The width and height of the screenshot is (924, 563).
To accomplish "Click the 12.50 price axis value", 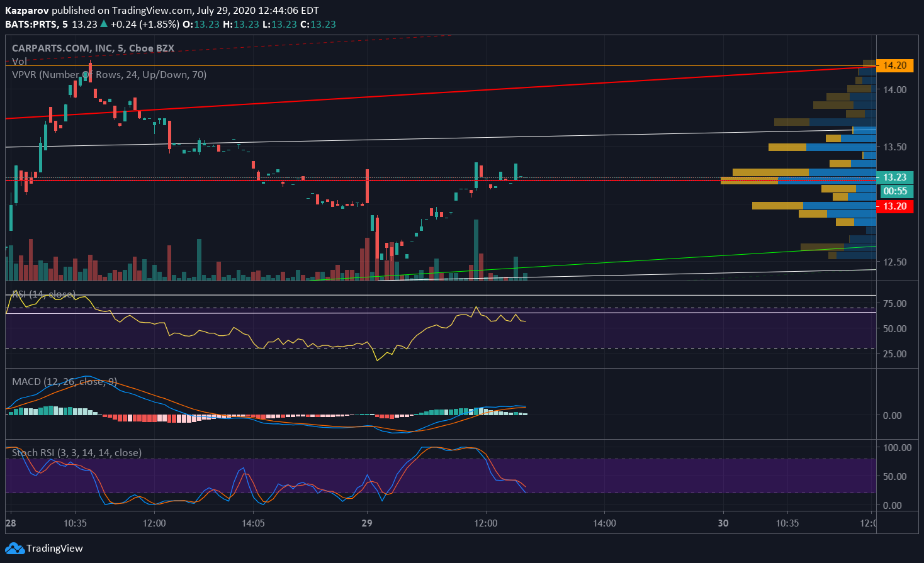I will click(894, 262).
